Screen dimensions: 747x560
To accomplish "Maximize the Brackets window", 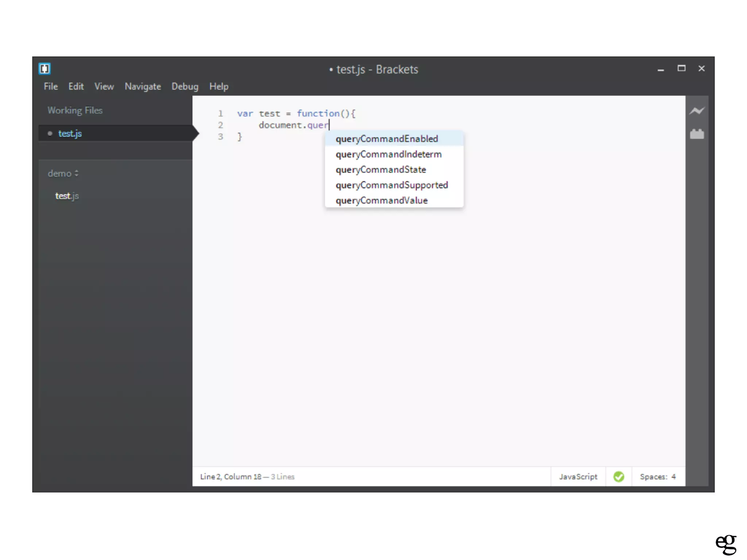I will click(681, 68).
